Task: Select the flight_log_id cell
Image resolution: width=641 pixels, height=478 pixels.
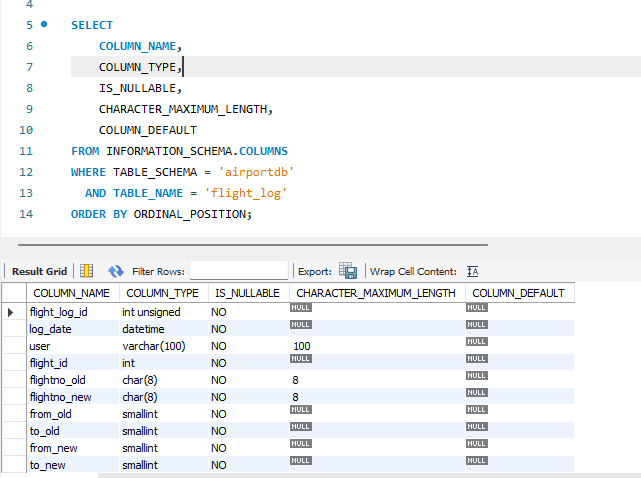Action: pos(58,312)
